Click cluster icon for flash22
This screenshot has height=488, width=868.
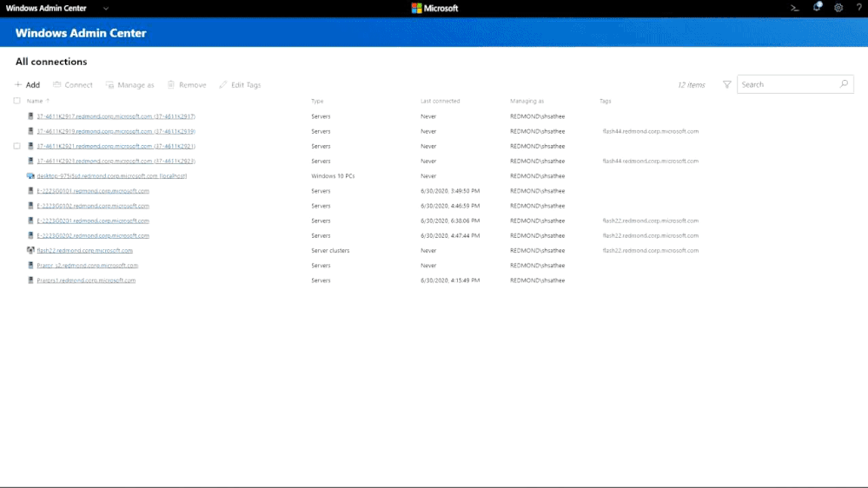(x=30, y=250)
